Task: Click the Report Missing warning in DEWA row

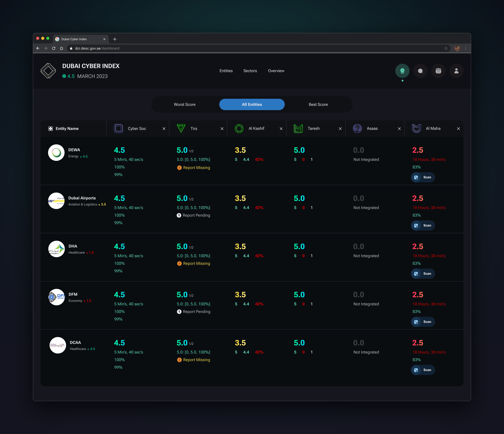Action: point(194,168)
